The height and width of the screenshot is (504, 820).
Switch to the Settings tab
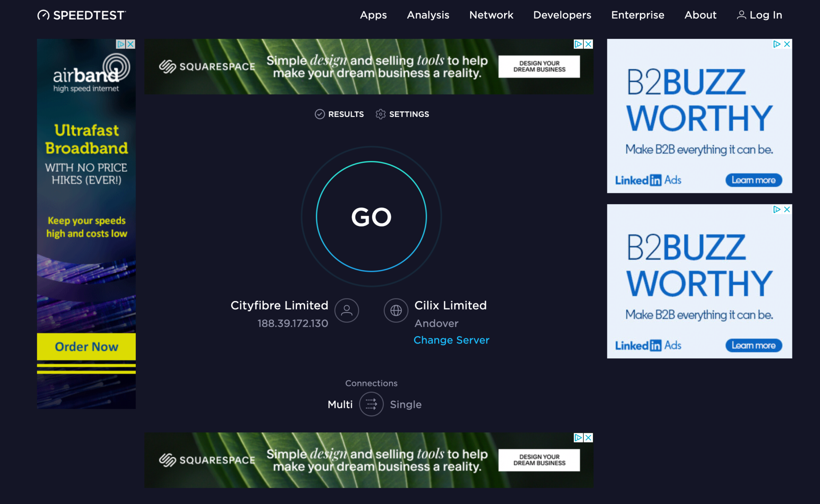point(409,114)
